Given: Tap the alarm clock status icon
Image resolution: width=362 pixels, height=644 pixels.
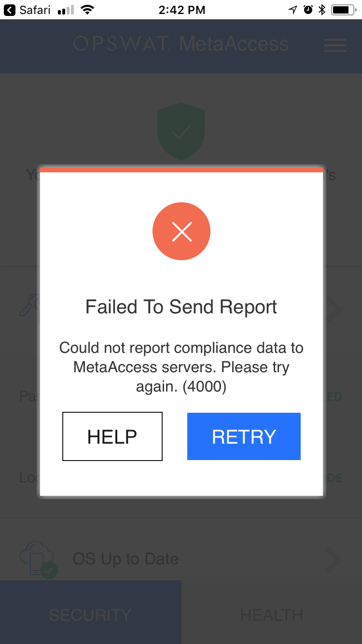Looking at the screenshot, I should click(x=308, y=10).
